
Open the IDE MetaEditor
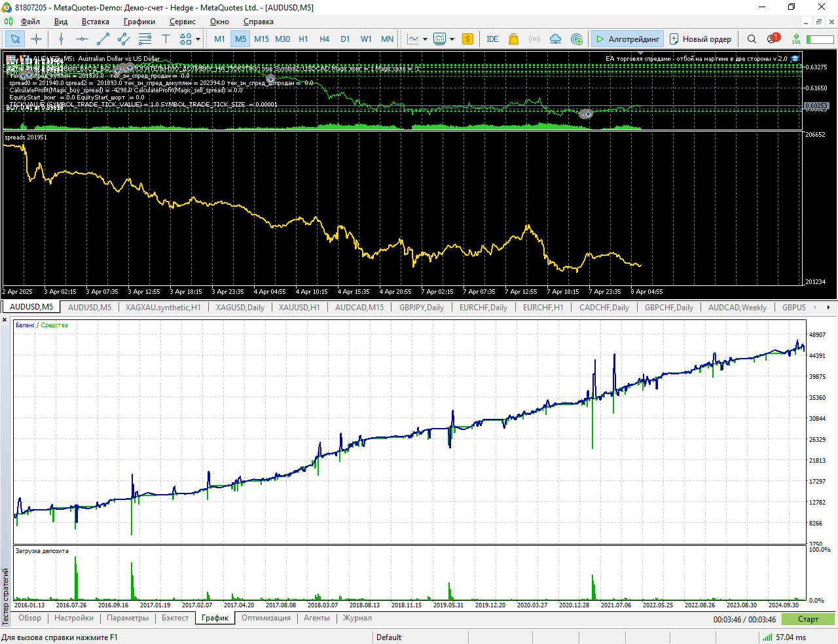coord(492,39)
